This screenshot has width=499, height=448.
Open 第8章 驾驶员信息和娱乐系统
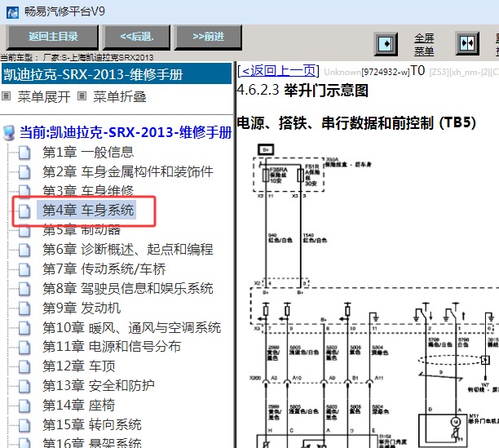[x=128, y=289]
